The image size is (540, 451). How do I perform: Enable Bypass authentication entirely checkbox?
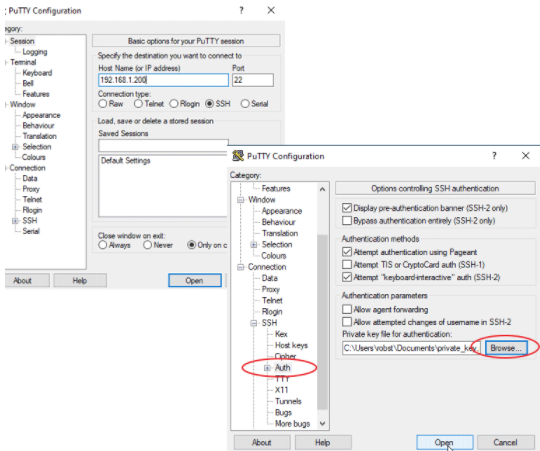347,220
